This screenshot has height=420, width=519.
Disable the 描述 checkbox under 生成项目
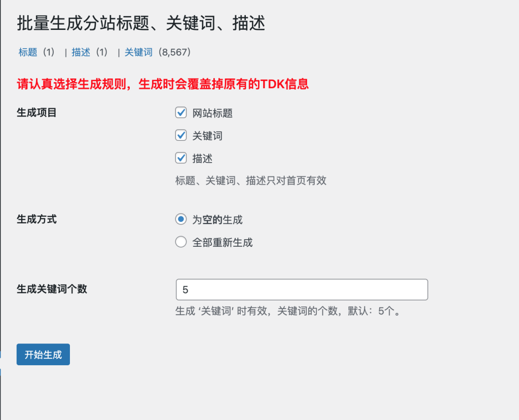181,158
